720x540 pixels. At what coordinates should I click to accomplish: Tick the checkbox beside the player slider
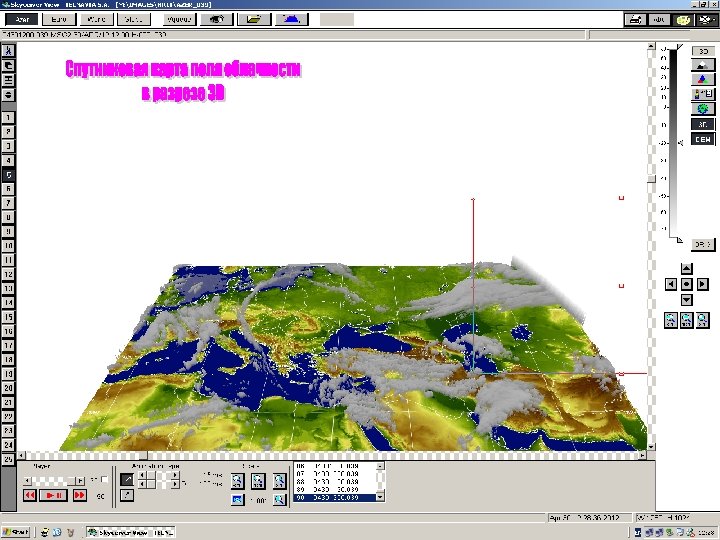pyautogui.click(x=104, y=480)
